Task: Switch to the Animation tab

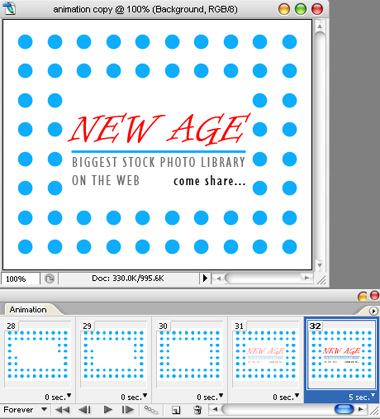Action: pyautogui.click(x=28, y=310)
